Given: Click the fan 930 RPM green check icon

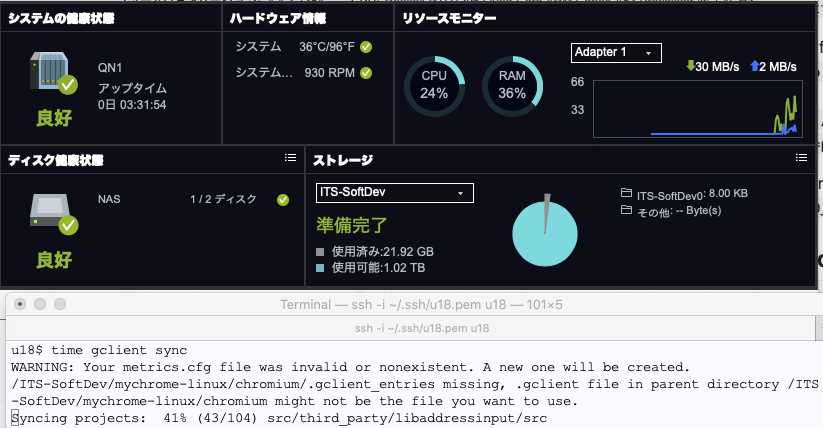Looking at the screenshot, I should click(366, 73).
